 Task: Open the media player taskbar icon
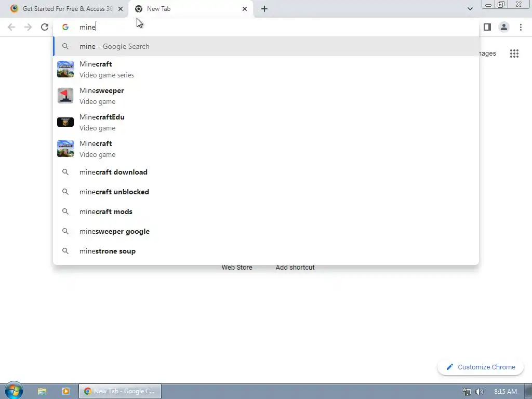pyautogui.click(x=66, y=391)
